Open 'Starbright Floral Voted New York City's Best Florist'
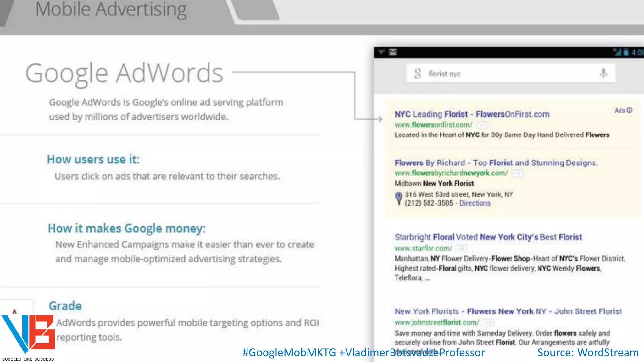This screenshot has width=644, height=362. pyautogui.click(x=488, y=237)
